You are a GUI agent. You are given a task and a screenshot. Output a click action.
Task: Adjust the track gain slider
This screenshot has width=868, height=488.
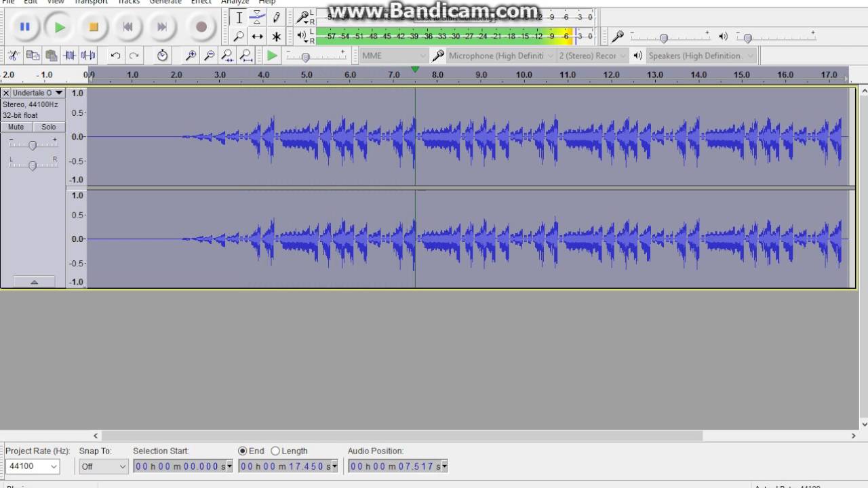(x=33, y=144)
